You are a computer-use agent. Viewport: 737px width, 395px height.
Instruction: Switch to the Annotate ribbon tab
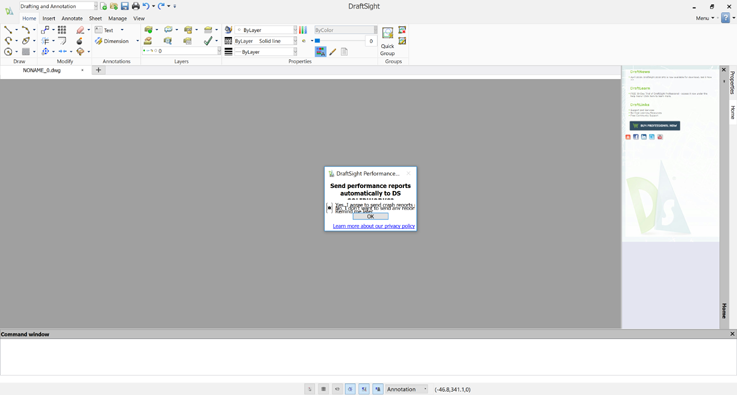[x=72, y=18]
